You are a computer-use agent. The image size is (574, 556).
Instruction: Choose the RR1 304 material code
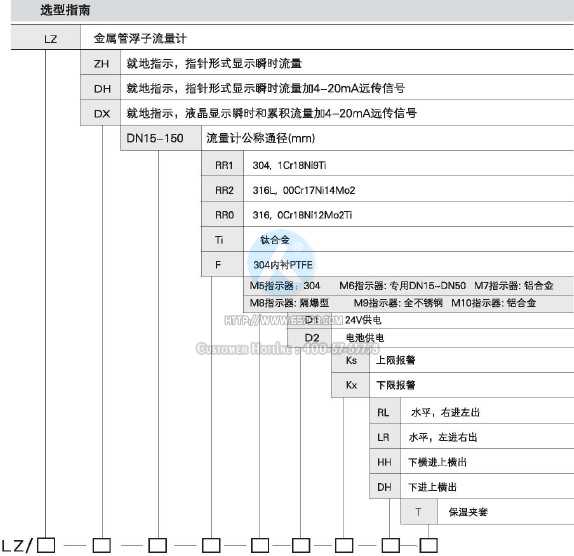223,165
